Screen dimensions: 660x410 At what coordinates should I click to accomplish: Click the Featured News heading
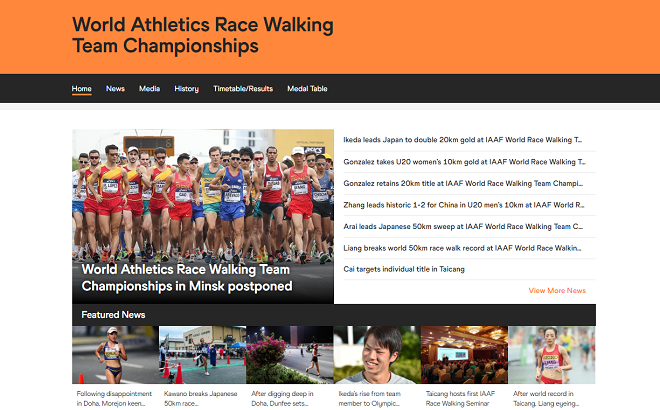point(113,315)
